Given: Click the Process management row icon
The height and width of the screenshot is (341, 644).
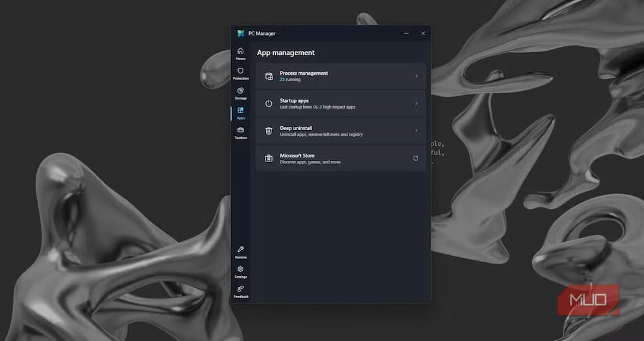Looking at the screenshot, I should tap(269, 76).
